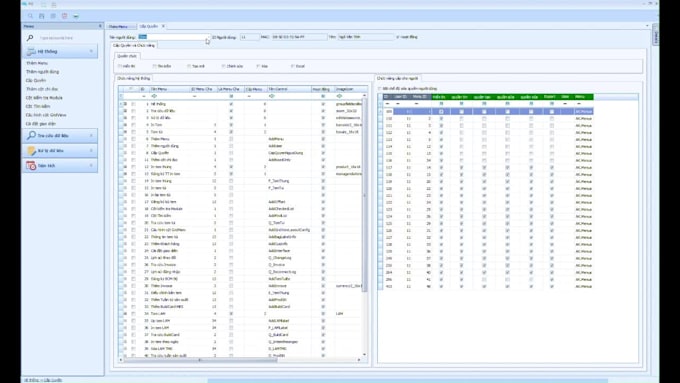The width and height of the screenshot is (680, 383).
Task: Expand the Tra cứu dữ liệu sidebar group chevron
Action: 91,136
